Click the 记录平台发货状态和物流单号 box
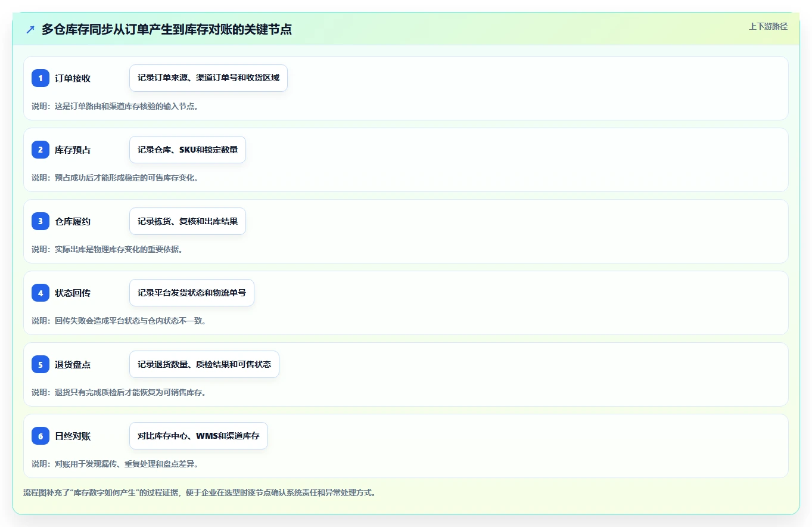Image resolution: width=812 pixels, height=527 pixels. (x=192, y=293)
